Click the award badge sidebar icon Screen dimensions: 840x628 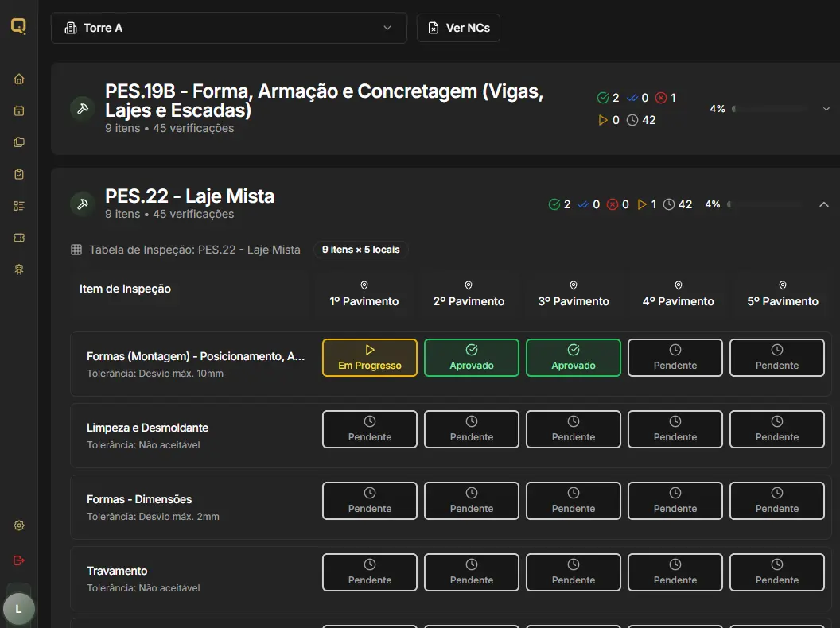[x=19, y=269]
